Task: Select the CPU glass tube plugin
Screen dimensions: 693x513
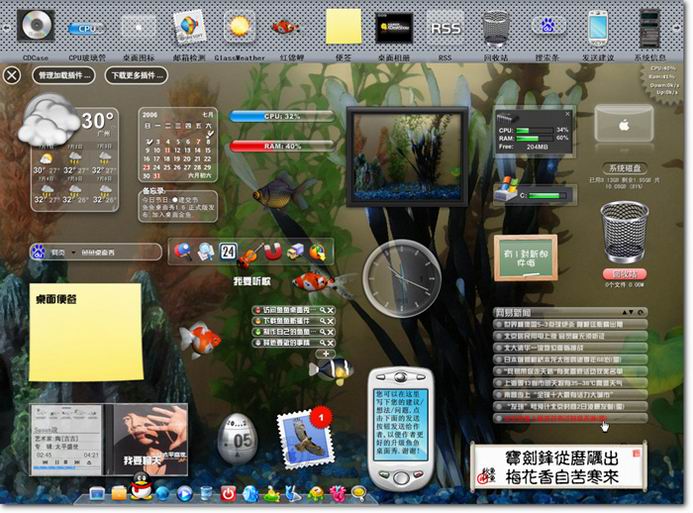Action: [x=87, y=29]
